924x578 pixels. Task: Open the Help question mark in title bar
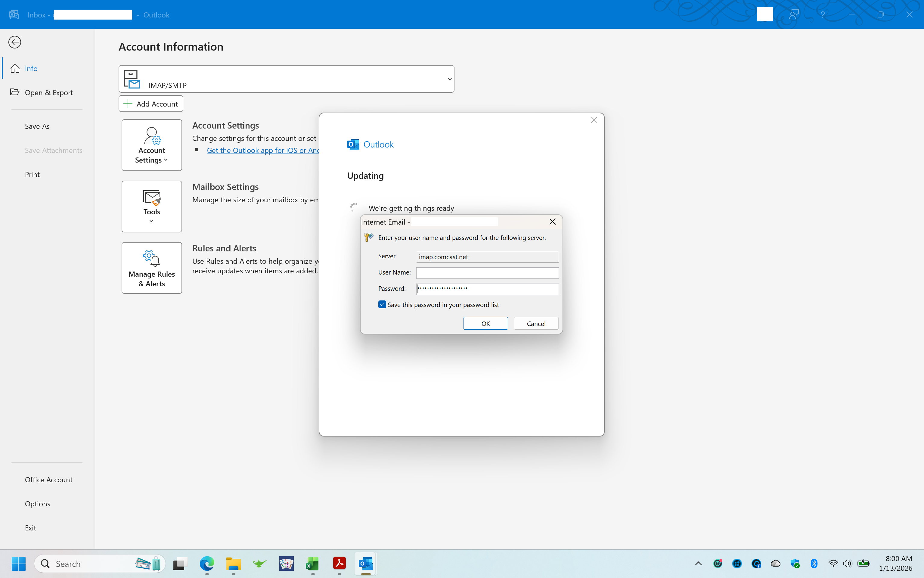pos(822,14)
